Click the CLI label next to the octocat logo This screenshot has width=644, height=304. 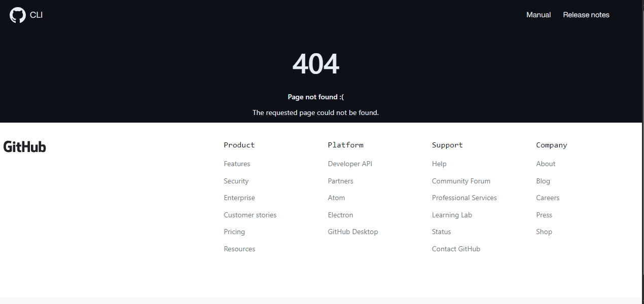[x=35, y=15]
